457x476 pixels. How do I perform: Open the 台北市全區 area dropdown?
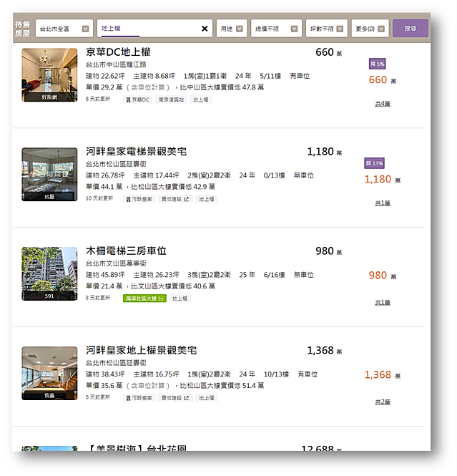point(64,29)
